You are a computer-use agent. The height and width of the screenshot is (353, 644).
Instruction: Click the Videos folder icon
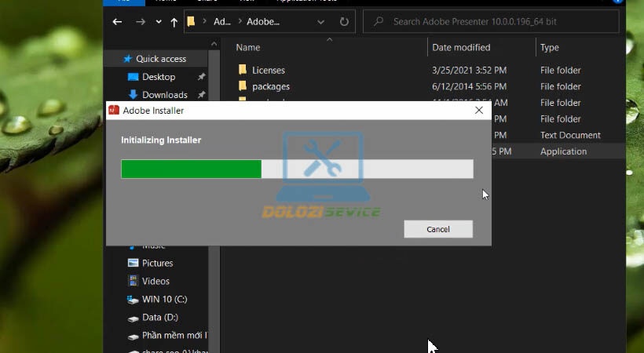pyautogui.click(x=133, y=281)
